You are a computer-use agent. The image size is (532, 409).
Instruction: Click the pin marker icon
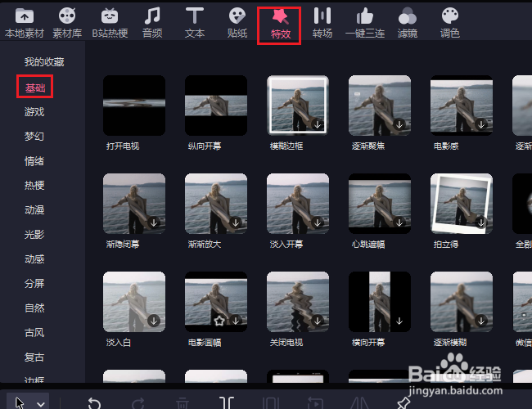[404, 403]
